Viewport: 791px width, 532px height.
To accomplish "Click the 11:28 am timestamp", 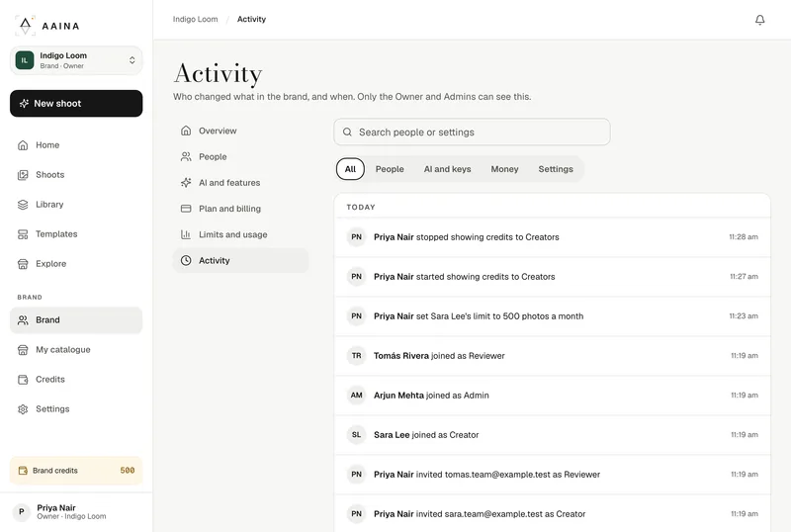I will (744, 237).
